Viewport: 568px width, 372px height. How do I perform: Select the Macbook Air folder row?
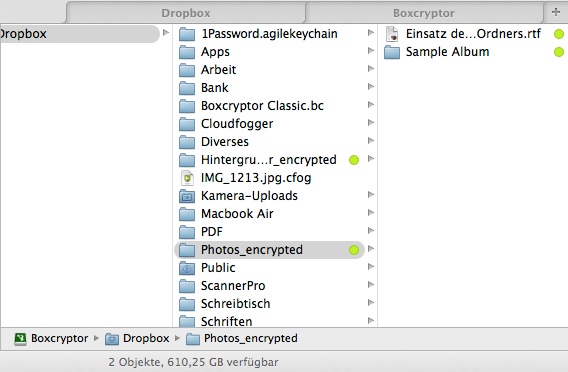click(x=275, y=214)
